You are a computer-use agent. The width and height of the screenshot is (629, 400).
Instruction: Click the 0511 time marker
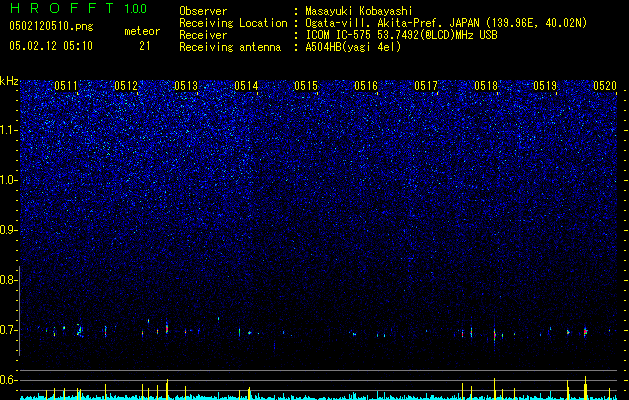[x=66, y=86]
